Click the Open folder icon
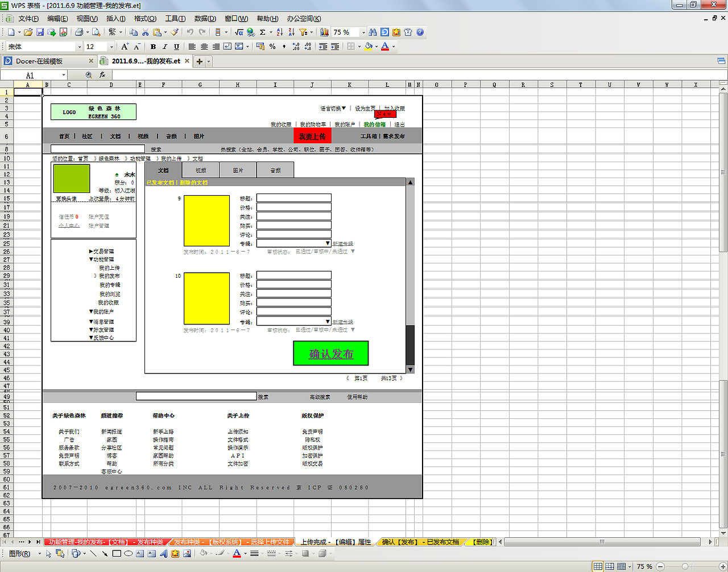728x572 pixels. (28, 32)
